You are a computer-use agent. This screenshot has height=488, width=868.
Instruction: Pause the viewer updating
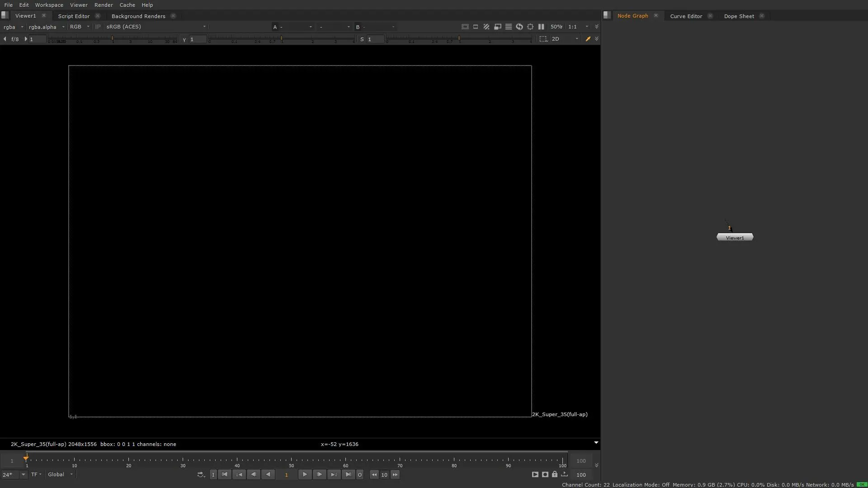click(541, 27)
